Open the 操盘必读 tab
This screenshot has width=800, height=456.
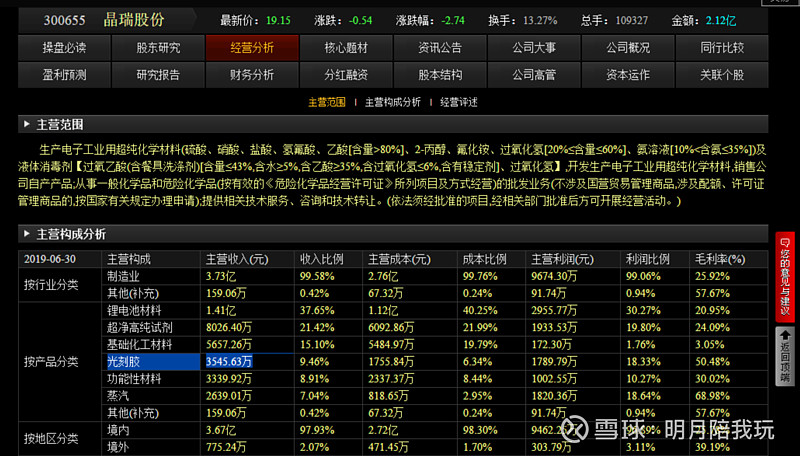click(64, 48)
